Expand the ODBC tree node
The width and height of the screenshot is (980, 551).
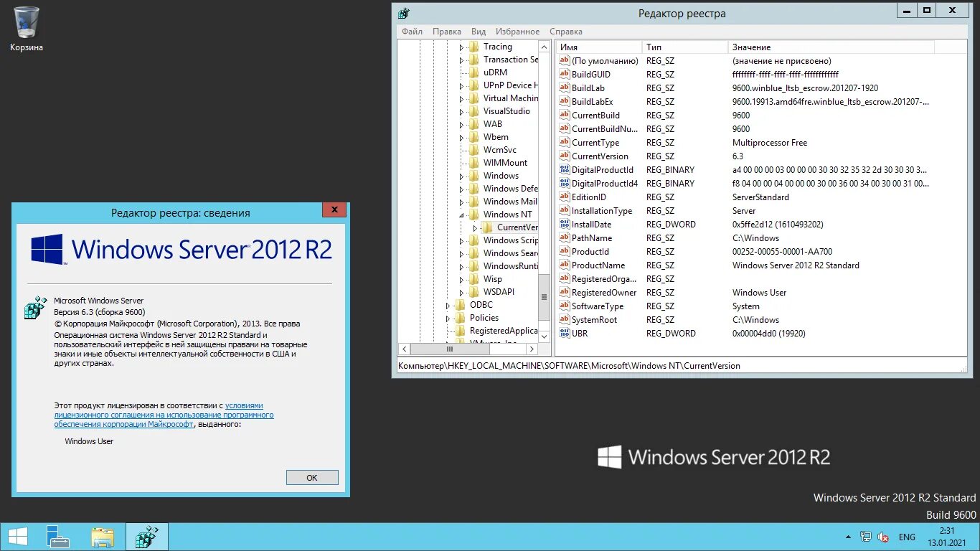click(x=448, y=305)
